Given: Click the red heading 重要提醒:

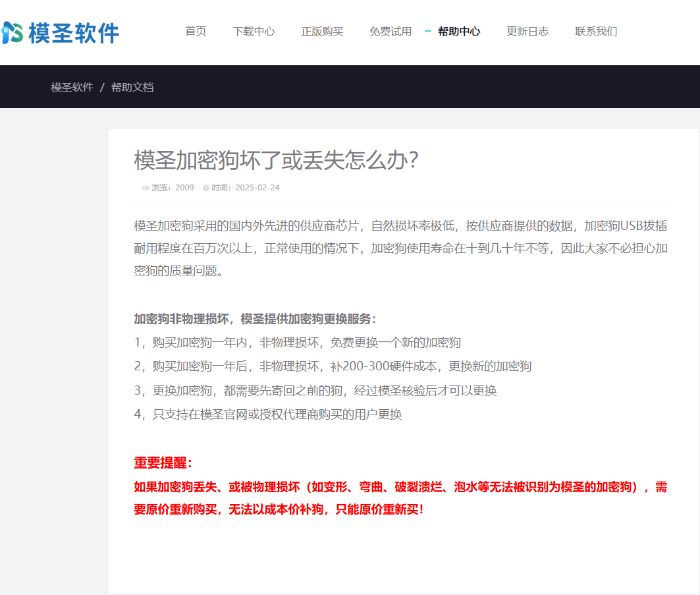Looking at the screenshot, I should 163,463.
